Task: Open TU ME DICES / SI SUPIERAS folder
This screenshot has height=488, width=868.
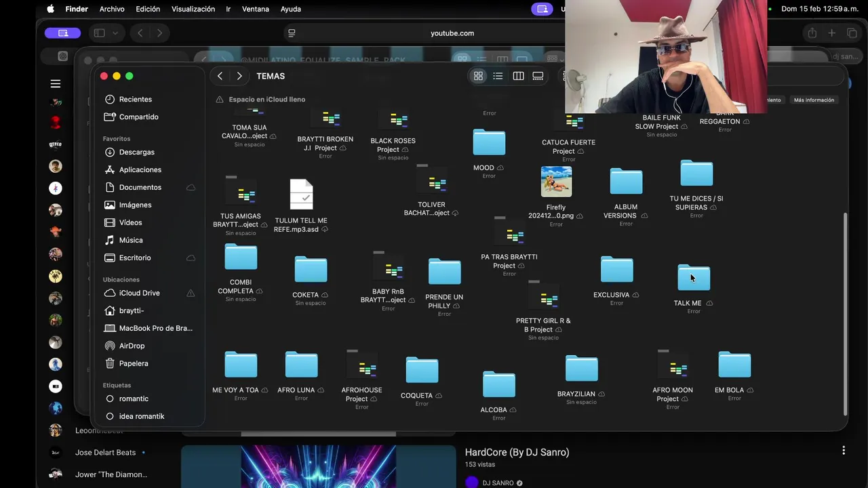Action: tap(696, 174)
